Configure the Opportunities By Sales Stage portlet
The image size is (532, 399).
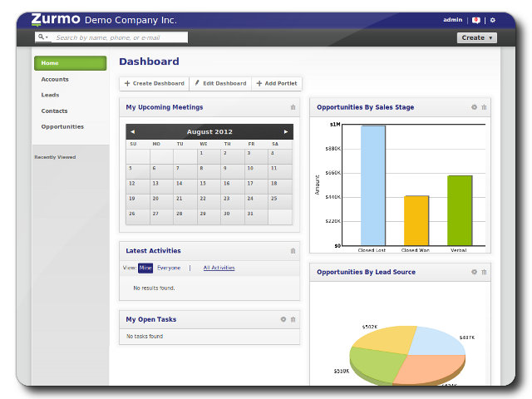point(474,107)
